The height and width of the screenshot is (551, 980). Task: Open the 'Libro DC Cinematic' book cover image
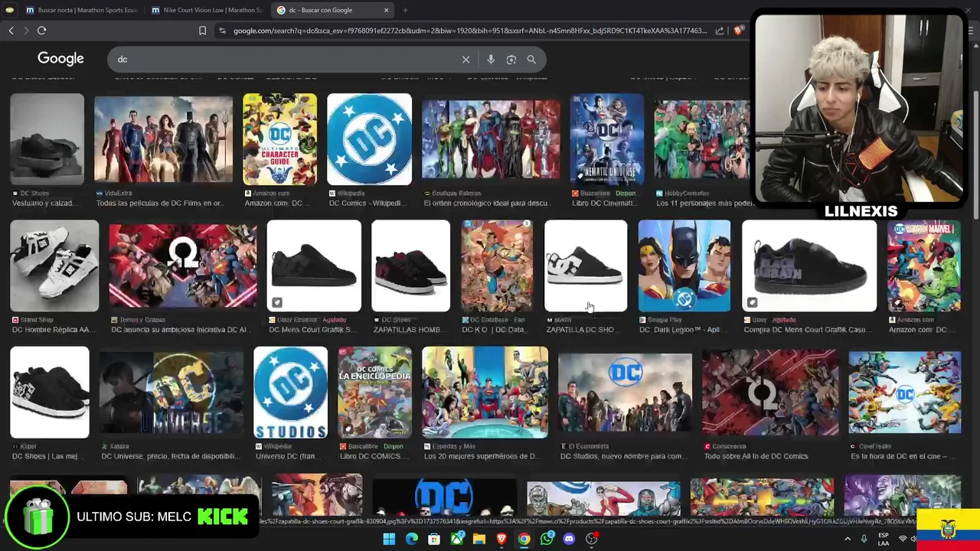[x=607, y=139]
